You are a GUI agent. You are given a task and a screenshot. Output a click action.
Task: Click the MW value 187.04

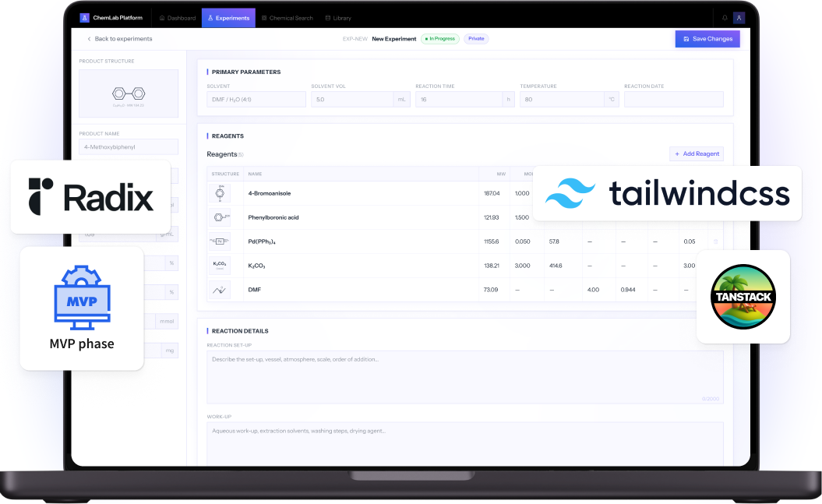(x=492, y=193)
